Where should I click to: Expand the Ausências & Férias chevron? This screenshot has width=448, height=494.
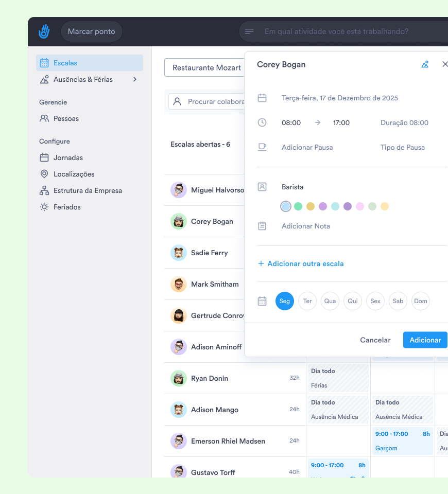pyautogui.click(x=135, y=79)
